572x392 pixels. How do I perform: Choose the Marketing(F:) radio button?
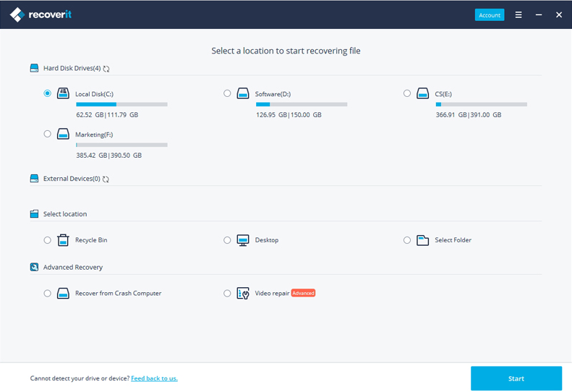pyautogui.click(x=48, y=134)
